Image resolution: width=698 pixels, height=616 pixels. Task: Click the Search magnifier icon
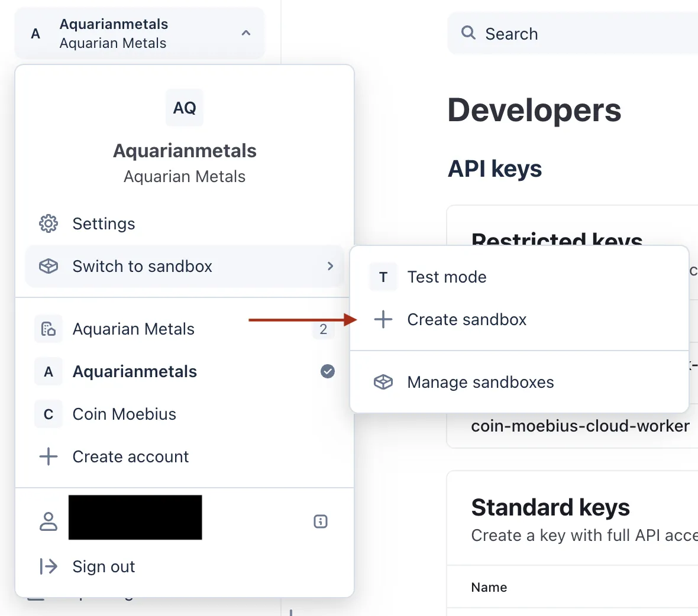tap(468, 33)
